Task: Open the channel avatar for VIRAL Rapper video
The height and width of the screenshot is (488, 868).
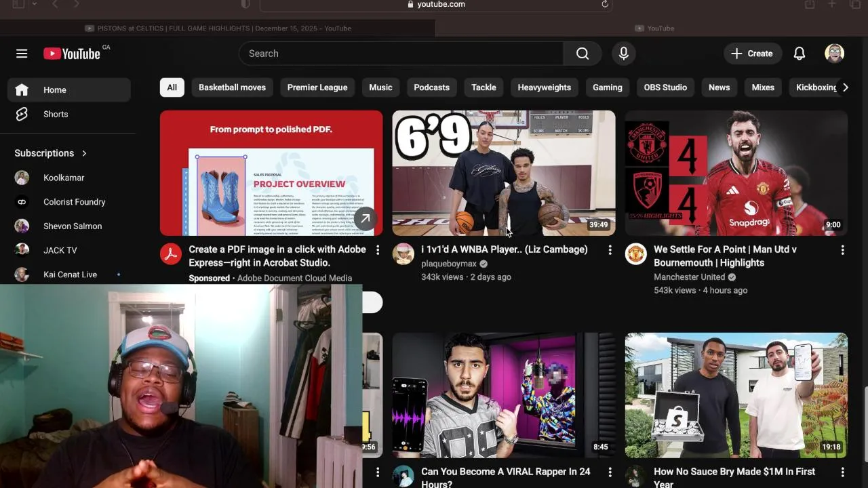Action: coord(403,476)
